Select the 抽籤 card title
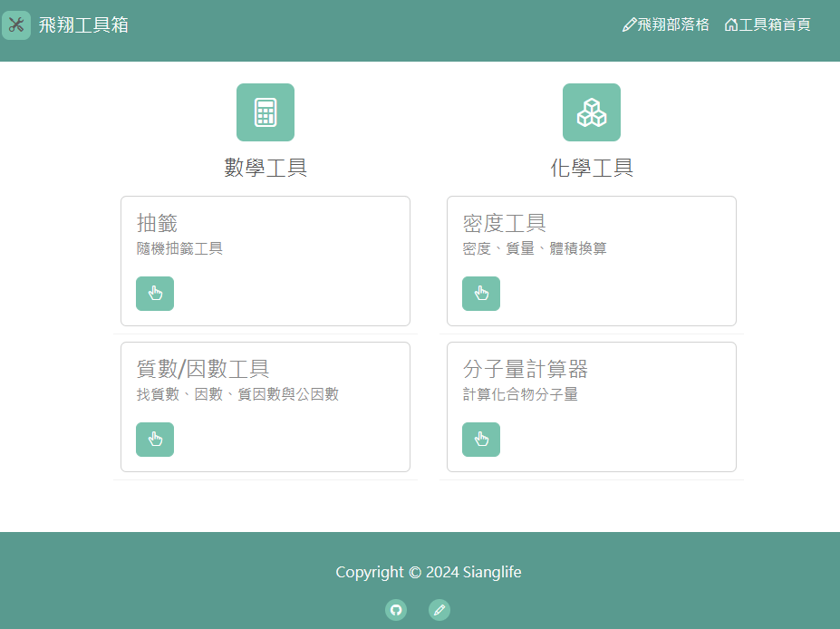The image size is (840, 629). (x=157, y=223)
